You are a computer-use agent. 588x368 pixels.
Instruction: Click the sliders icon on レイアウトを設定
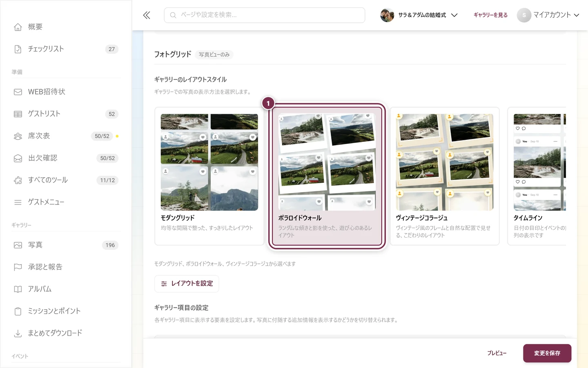(x=164, y=284)
